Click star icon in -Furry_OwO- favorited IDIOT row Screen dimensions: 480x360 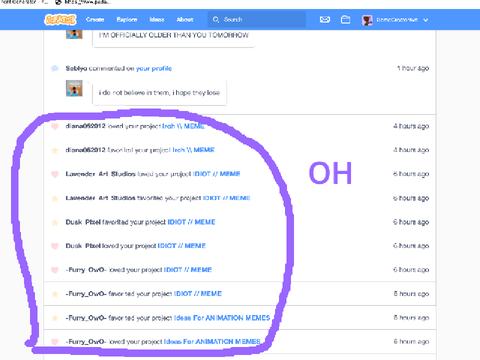click(55, 294)
